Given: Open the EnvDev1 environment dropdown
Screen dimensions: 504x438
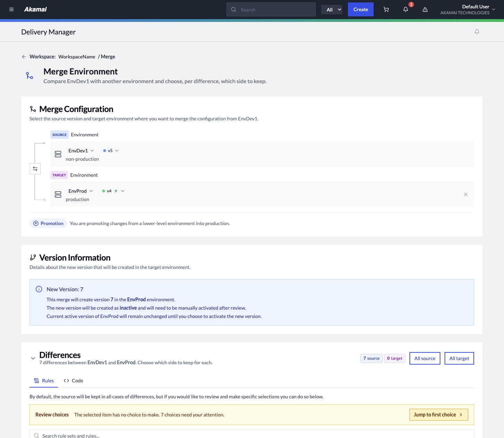Looking at the screenshot, I should 81,151.
